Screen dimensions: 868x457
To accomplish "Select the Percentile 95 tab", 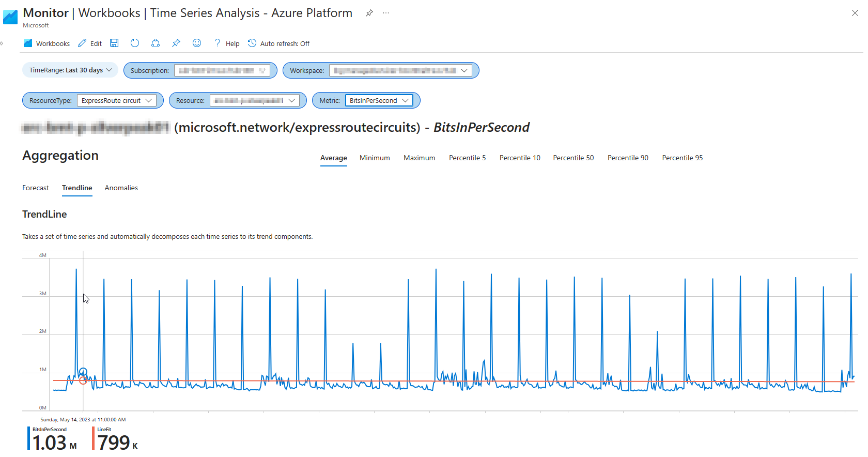I will (683, 158).
